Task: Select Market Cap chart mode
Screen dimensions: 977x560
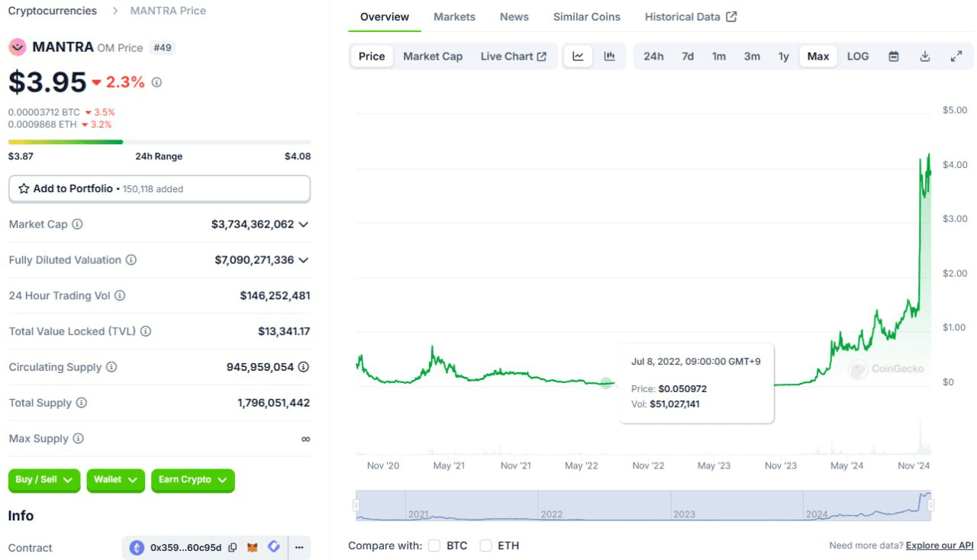Action: [433, 56]
